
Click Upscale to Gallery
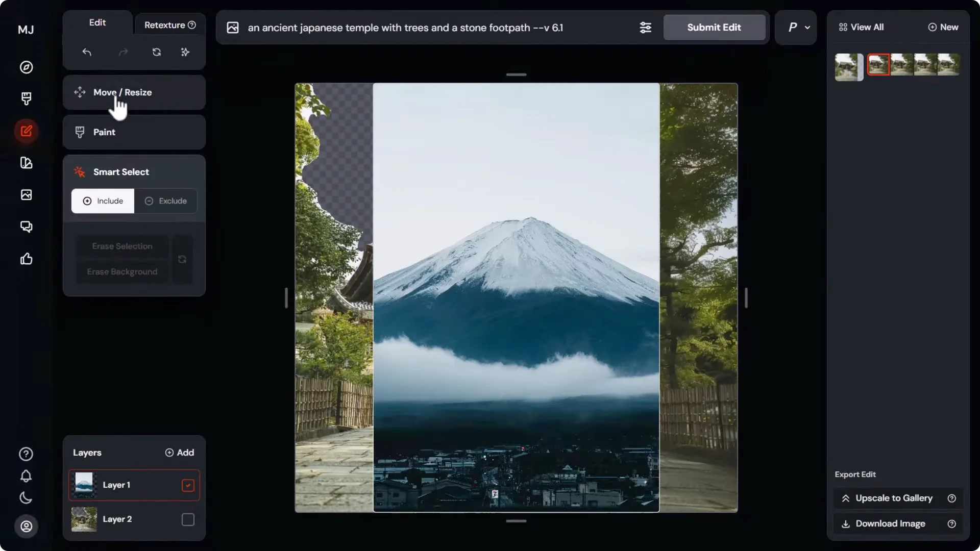pyautogui.click(x=897, y=498)
